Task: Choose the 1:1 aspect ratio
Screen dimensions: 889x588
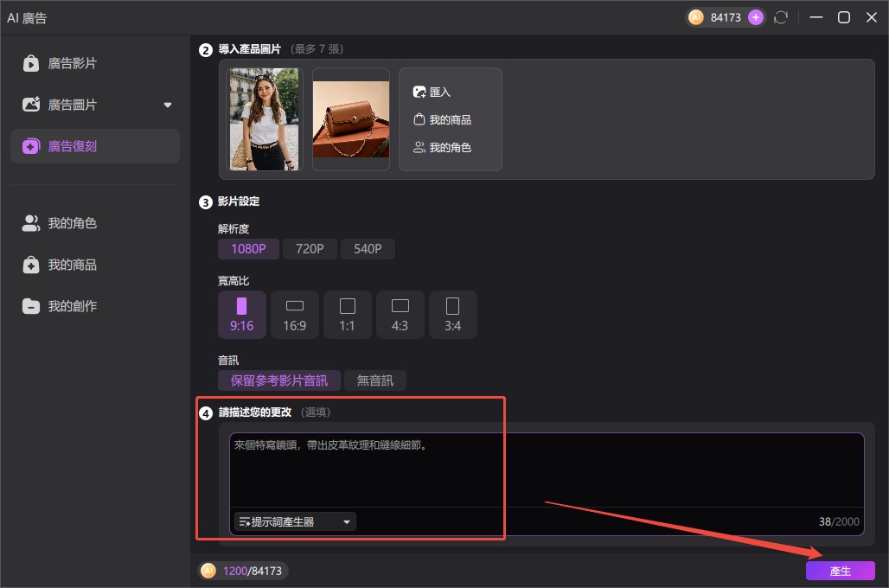Action: 347,315
